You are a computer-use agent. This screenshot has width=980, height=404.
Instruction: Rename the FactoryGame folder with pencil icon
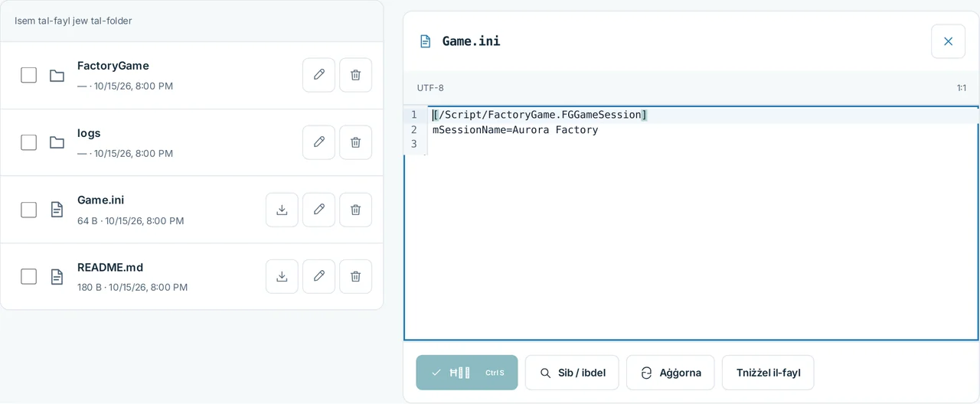point(318,75)
